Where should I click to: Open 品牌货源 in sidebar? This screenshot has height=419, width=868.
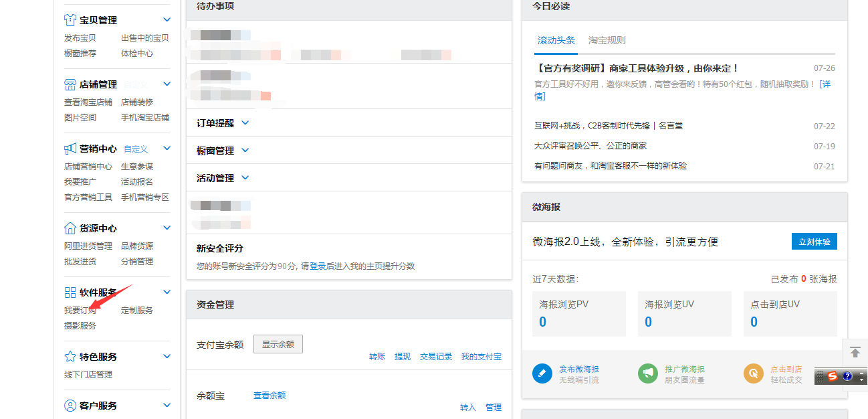(x=137, y=246)
